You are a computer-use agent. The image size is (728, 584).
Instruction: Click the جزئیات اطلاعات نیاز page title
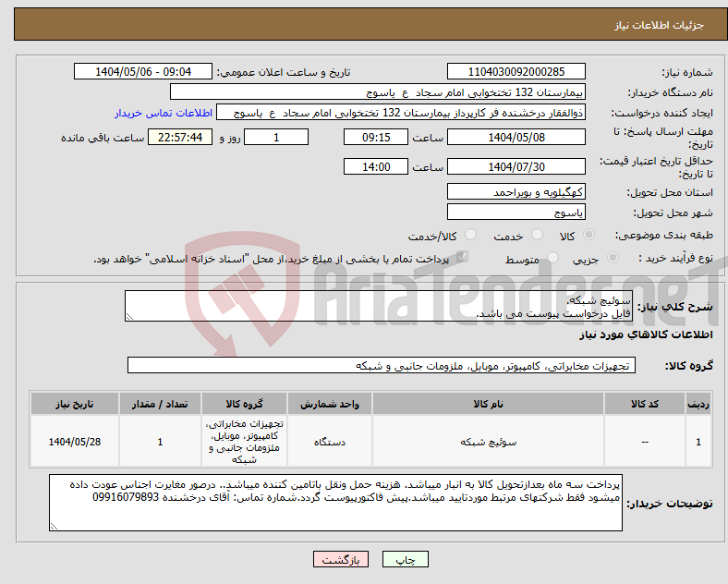(660, 25)
